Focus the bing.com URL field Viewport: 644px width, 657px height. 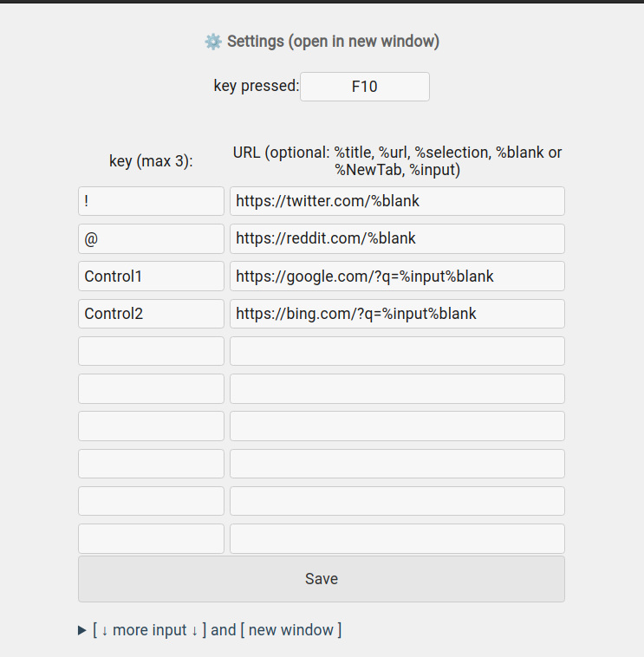pyautogui.click(x=397, y=314)
